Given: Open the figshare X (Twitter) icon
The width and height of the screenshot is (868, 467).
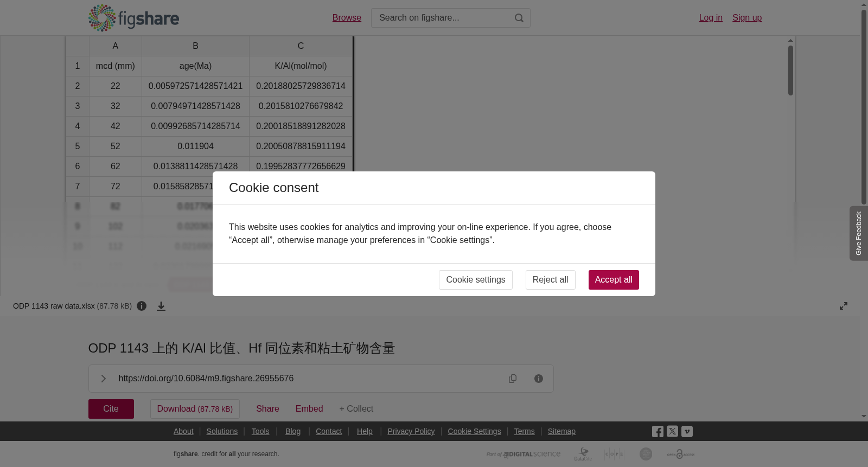Looking at the screenshot, I should [672, 432].
